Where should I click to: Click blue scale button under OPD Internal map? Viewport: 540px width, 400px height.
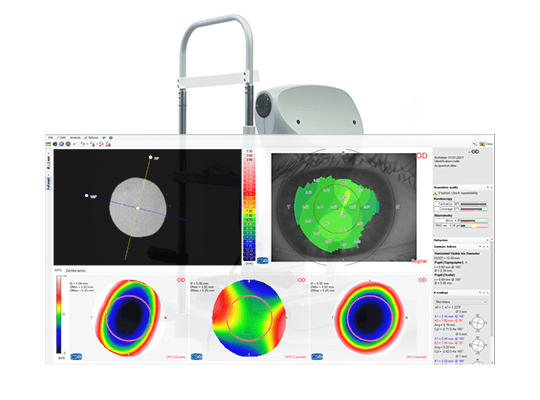(317, 357)
